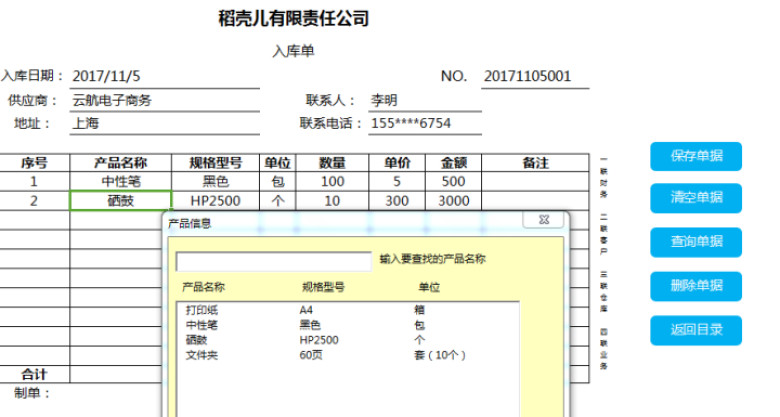Image resolution: width=780 pixels, height=417 pixels.
Task: Select 中性笔 in the product list
Action: click(x=201, y=325)
